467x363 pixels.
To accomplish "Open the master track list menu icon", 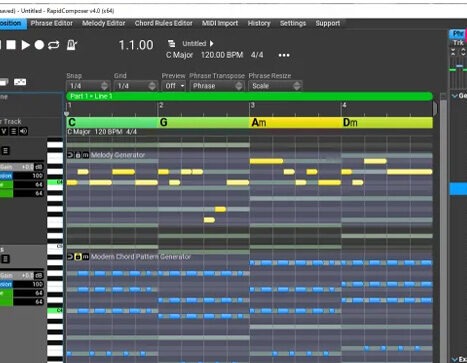I will [x=13, y=131].
